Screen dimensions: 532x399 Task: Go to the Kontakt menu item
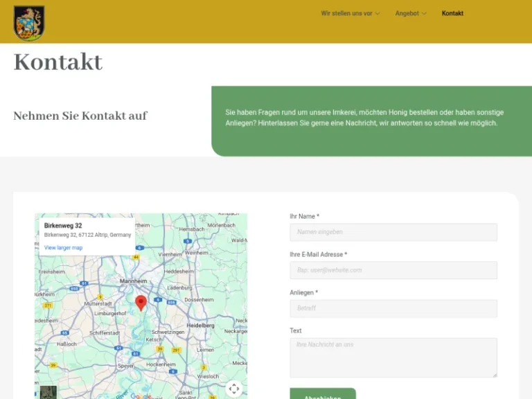pyautogui.click(x=452, y=14)
